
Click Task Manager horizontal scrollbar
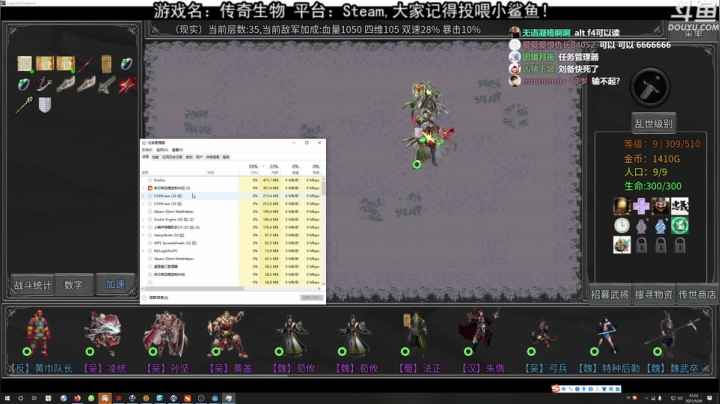pos(192,289)
